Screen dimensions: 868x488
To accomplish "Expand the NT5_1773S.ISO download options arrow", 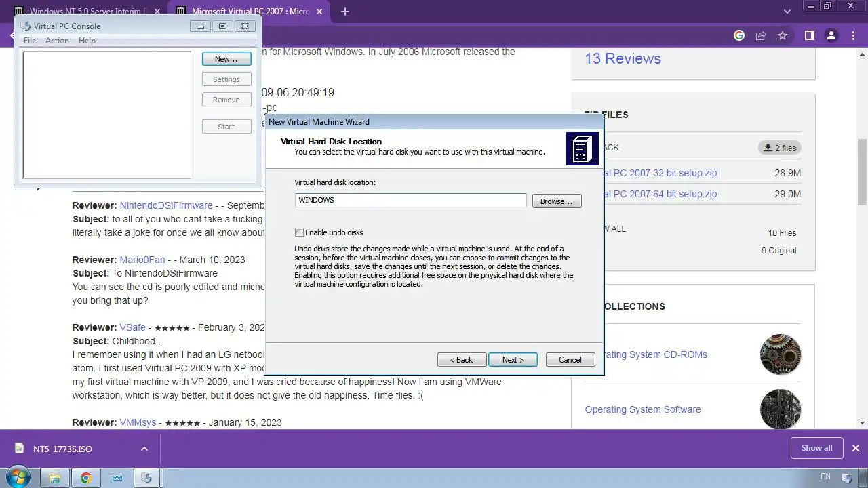I will (144, 449).
